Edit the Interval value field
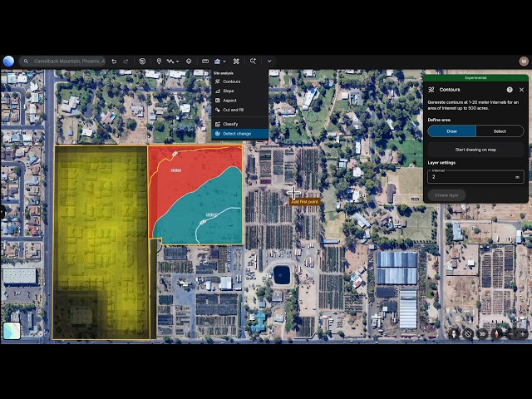Image resolution: width=532 pixels, height=399 pixels. tap(475, 176)
